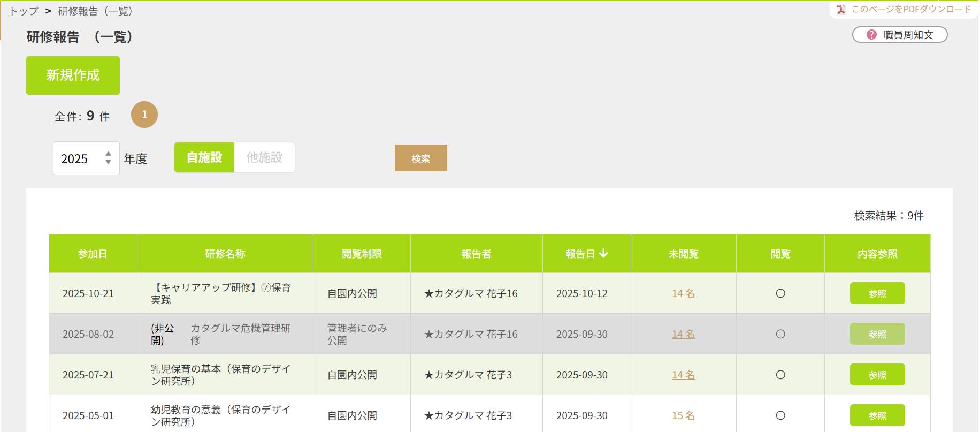Open 15名 unread link for 2025-05-01 row
Viewport: 980px width, 432px height.
[683, 415]
